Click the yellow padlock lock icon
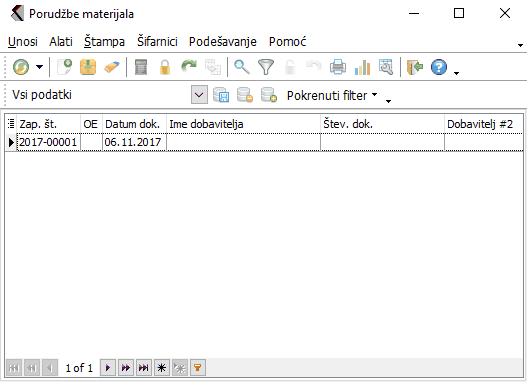 click(165, 67)
